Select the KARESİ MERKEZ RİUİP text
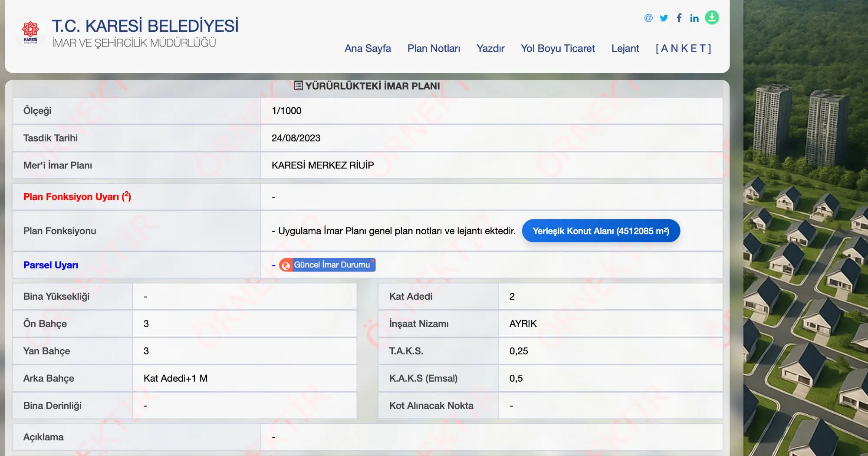868x456 pixels. click(322, 165)
